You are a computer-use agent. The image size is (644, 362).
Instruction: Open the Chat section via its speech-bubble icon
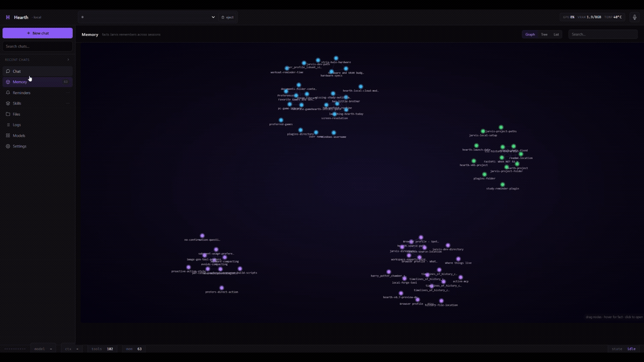[x=8, y=71]
